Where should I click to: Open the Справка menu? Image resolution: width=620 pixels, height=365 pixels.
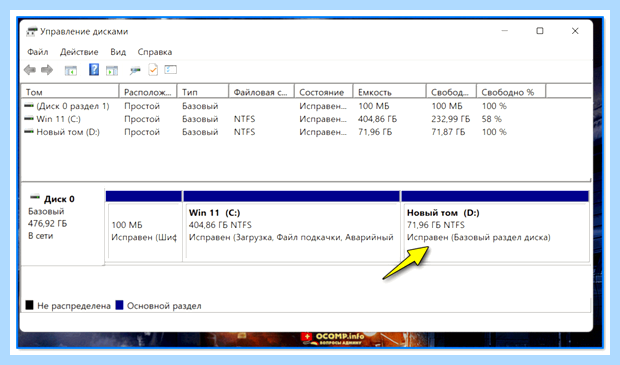point(155,52)
